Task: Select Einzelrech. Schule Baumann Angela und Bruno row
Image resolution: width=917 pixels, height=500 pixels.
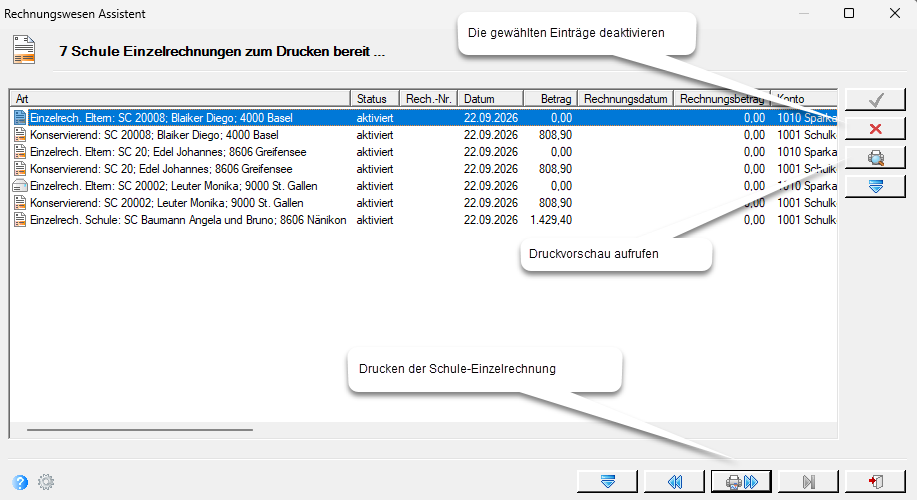Action: [423, 220]
